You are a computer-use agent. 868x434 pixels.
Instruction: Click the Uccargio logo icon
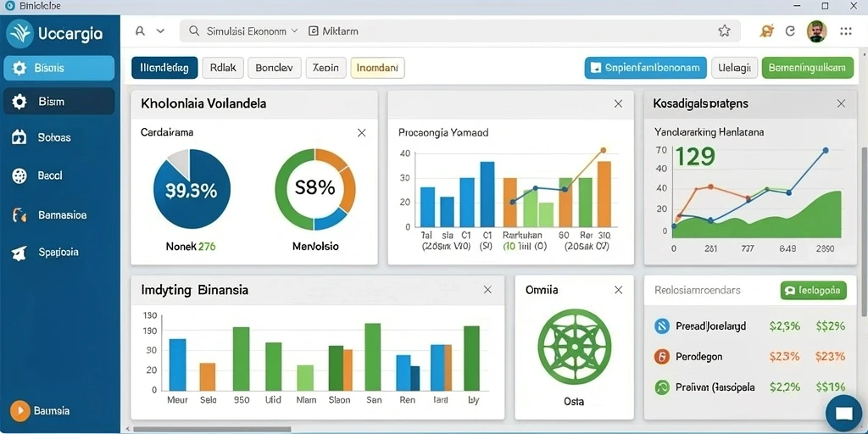coord(20,33)
